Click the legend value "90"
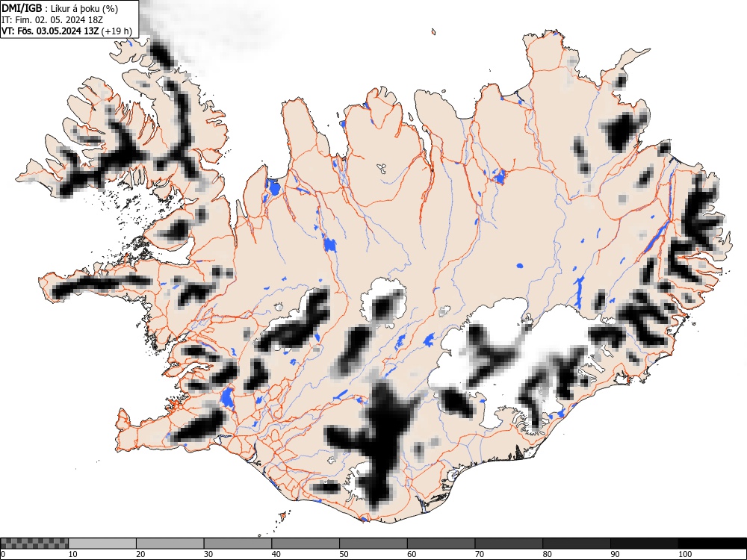The image size is (747, 560). point(614,554)
